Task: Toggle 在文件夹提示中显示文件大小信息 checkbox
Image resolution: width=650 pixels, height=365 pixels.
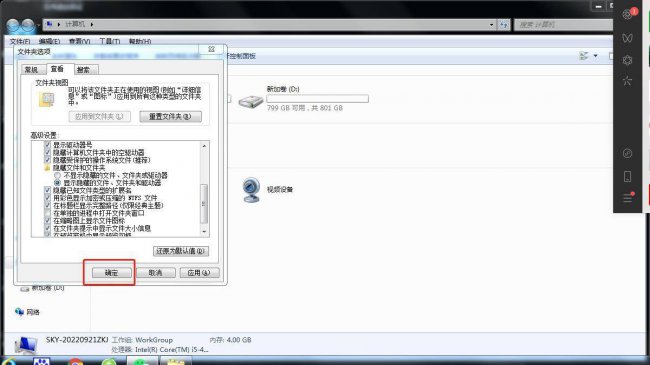Action: [47, 228]
